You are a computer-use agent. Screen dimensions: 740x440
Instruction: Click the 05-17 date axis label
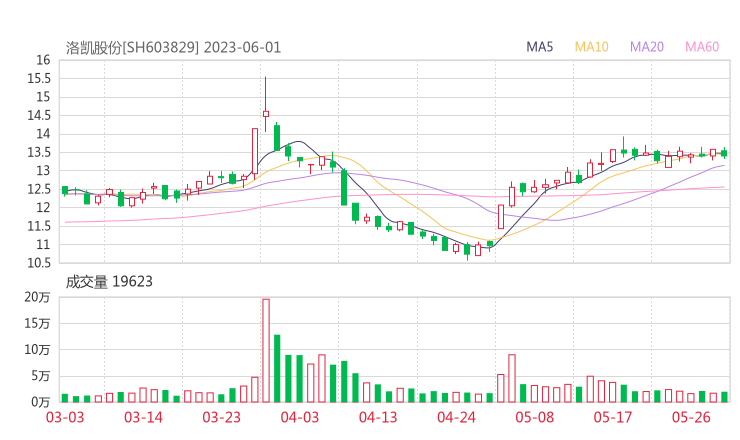[613, 417]
